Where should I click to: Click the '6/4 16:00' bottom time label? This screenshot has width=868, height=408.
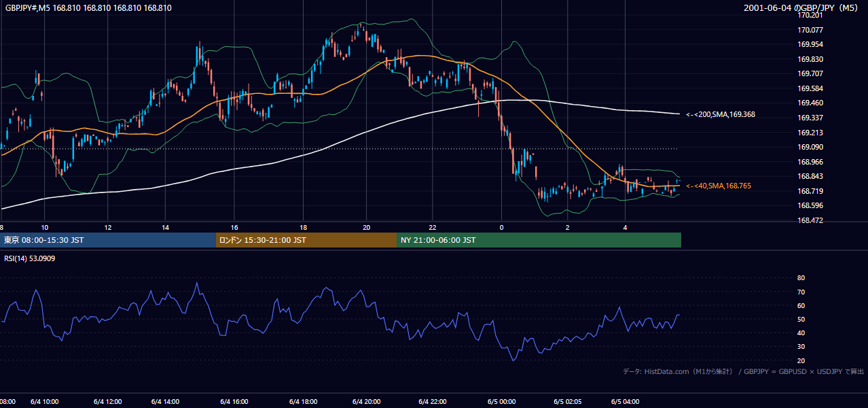[234, 402]
